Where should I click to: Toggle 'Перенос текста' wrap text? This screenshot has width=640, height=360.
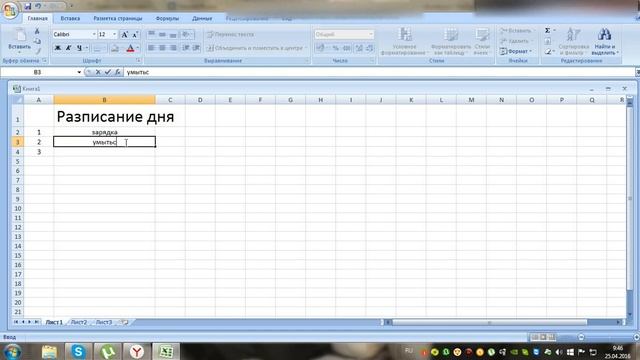tap(231, 35)
